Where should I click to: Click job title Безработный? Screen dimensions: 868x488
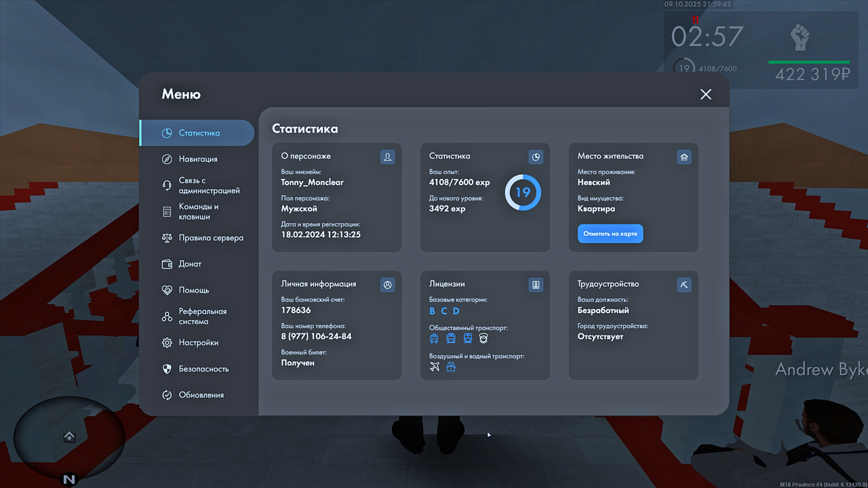[x=604, y=310]
